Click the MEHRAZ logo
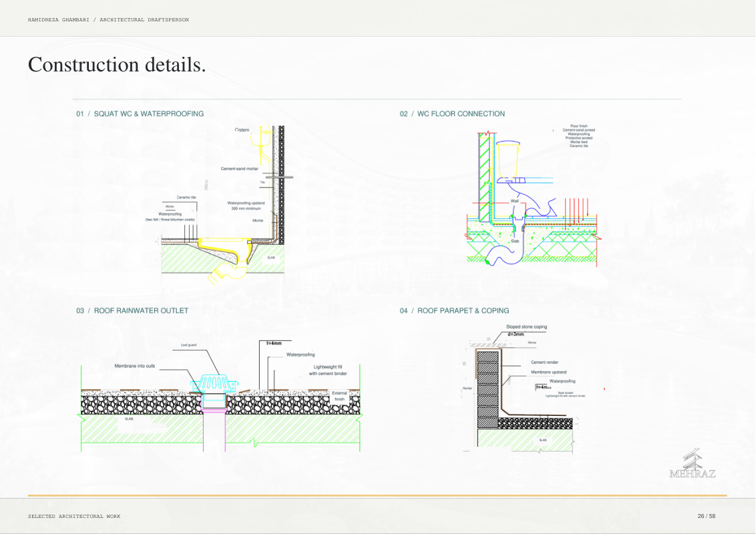 point(693,463)
